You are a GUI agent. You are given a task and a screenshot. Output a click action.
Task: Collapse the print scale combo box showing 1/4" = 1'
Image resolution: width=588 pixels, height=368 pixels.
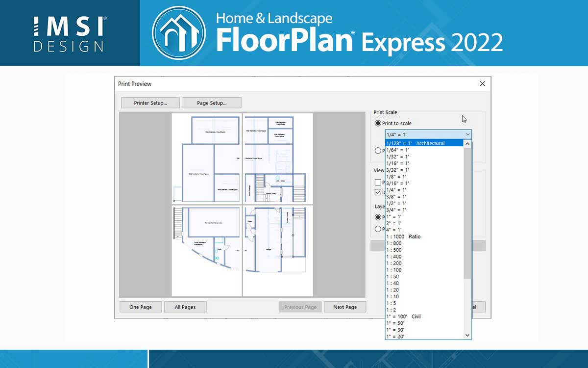[428, 134]
